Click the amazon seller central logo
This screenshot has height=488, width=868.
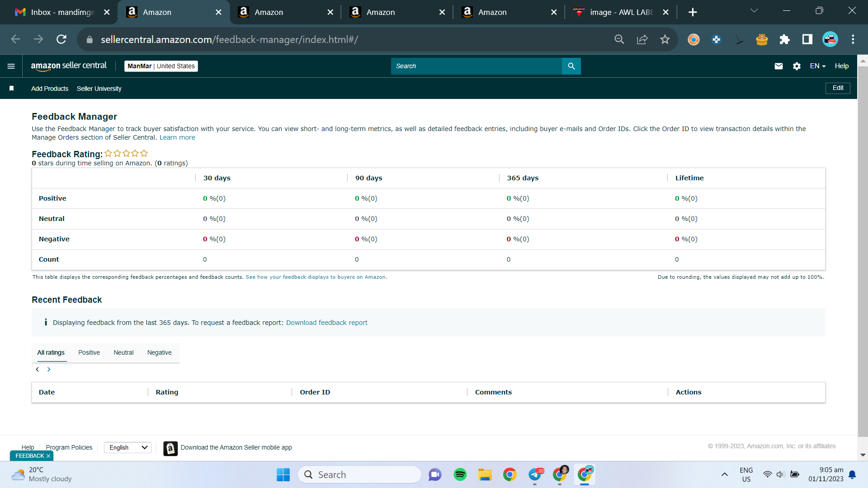(69, 66)
